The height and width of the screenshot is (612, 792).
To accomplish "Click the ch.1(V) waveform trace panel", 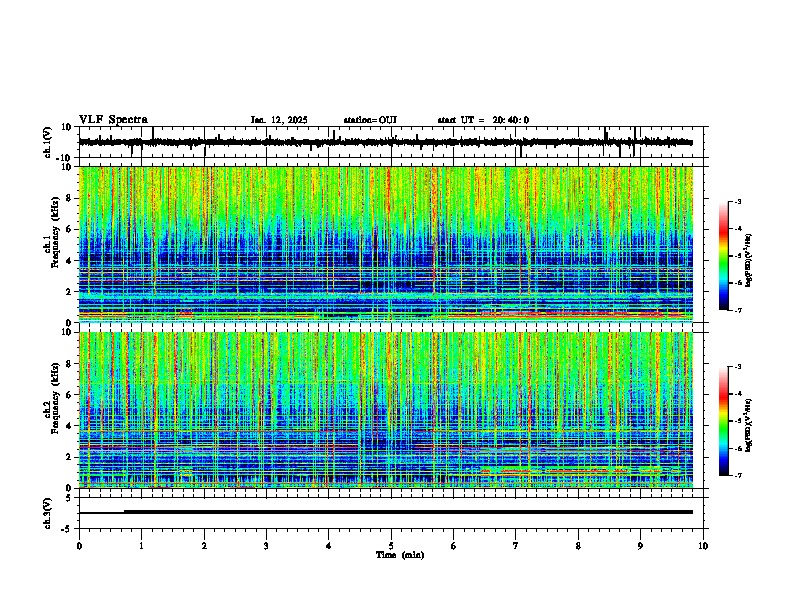I will point(391,142).
